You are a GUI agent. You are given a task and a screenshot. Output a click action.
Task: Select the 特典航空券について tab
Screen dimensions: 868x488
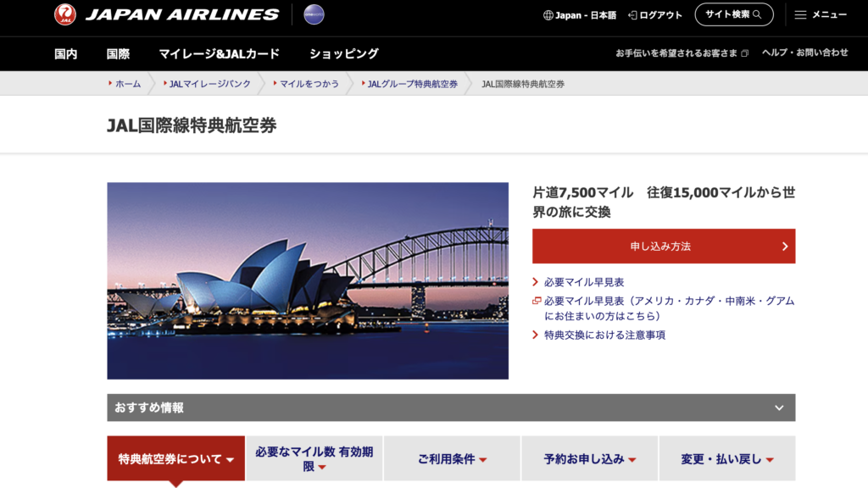pos(175,459)
